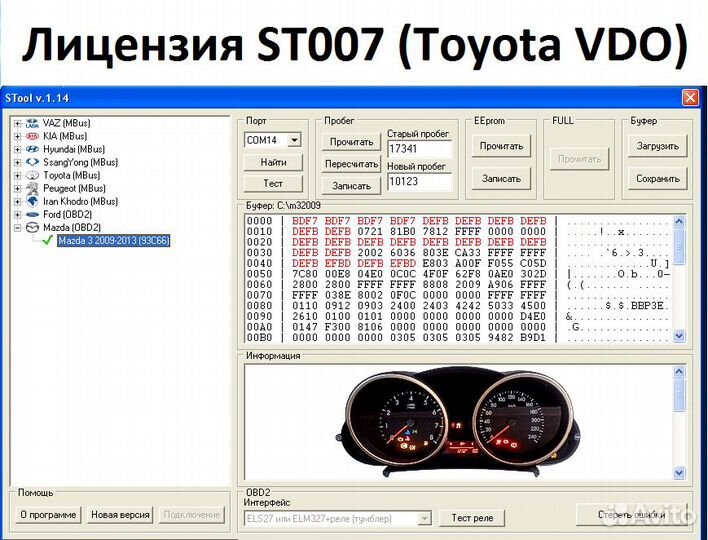
Task: Select the VAZ (MBus) label
Action: pos(67,123)
